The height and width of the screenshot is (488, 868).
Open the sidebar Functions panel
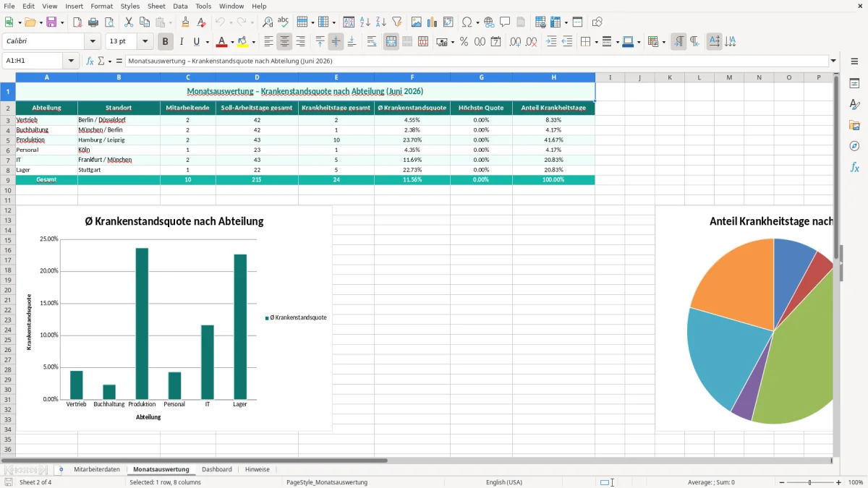854,167
